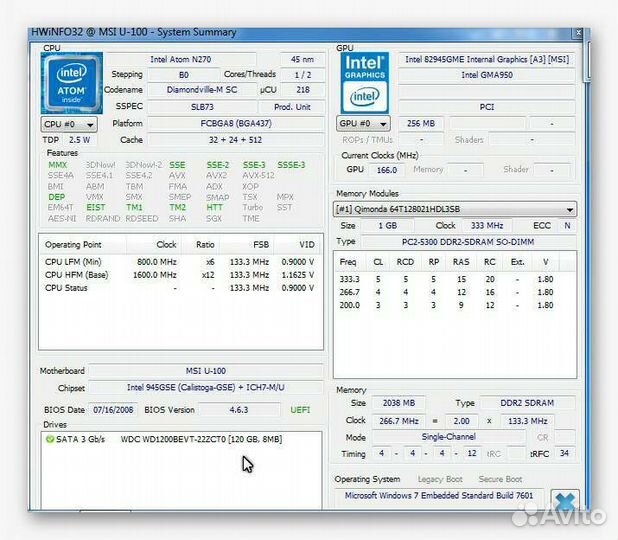Click the Intel Atom N270 CPU name field
Image resolution: width=618 pixels, height=540 pixels.
point(181,60)
